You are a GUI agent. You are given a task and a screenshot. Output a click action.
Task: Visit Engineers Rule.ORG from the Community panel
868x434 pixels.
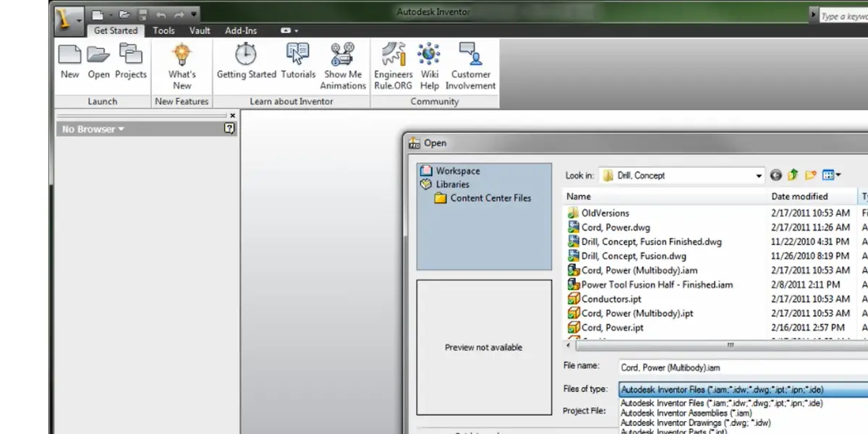393,67
